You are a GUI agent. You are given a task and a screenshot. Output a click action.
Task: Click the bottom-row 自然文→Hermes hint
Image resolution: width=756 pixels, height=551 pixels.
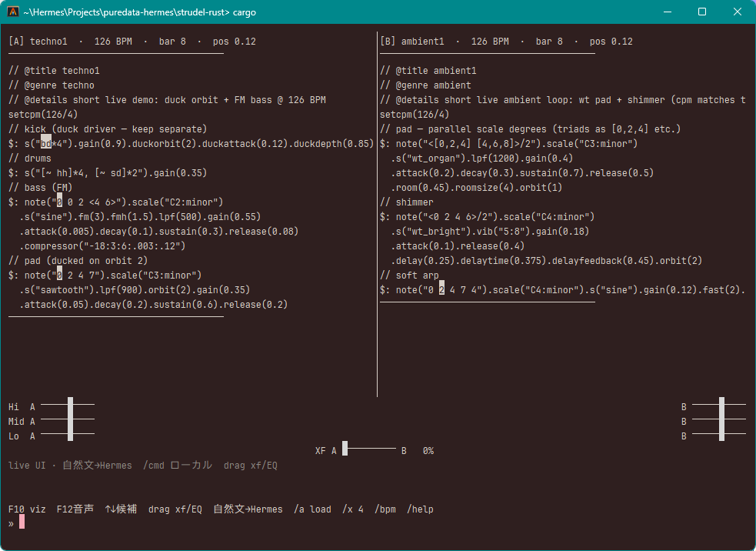click(248, 509)
